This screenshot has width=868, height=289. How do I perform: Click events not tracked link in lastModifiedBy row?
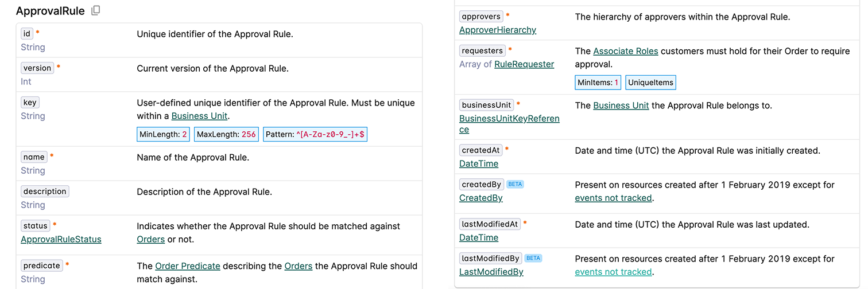614,272
